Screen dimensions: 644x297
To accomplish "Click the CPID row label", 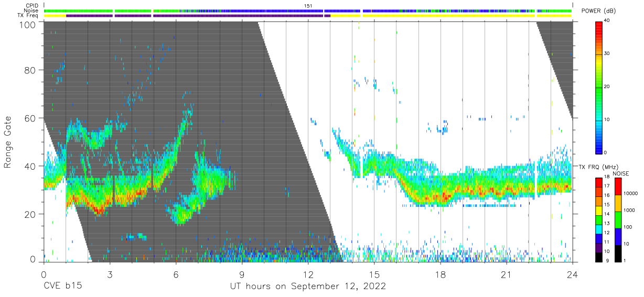I will [32, 6].
